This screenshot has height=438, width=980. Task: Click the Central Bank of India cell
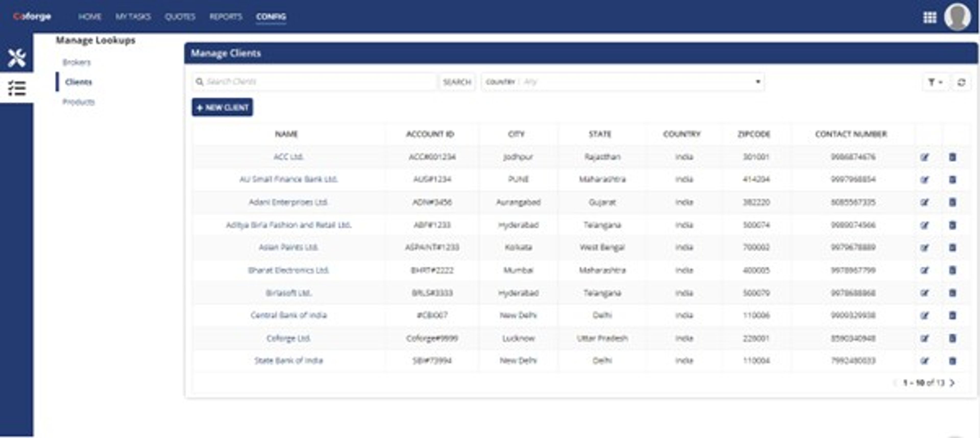coord(288,315)
